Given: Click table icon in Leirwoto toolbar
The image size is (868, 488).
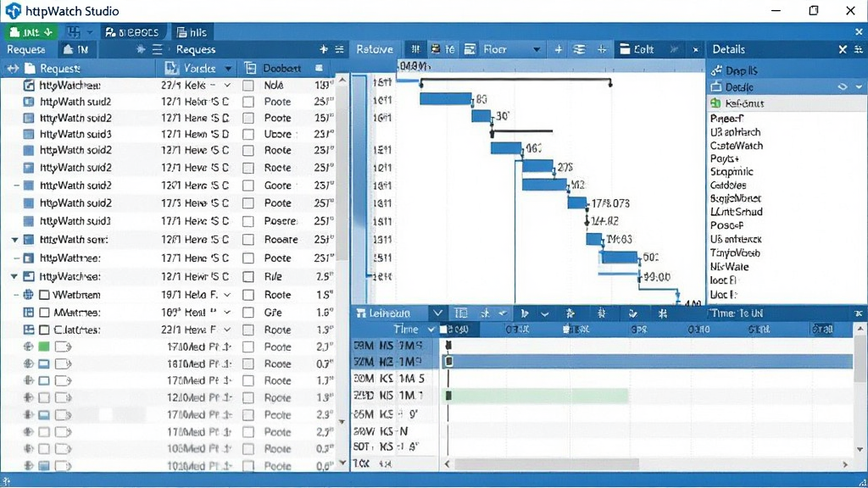Looking at the screenshot, I should 460,313.
